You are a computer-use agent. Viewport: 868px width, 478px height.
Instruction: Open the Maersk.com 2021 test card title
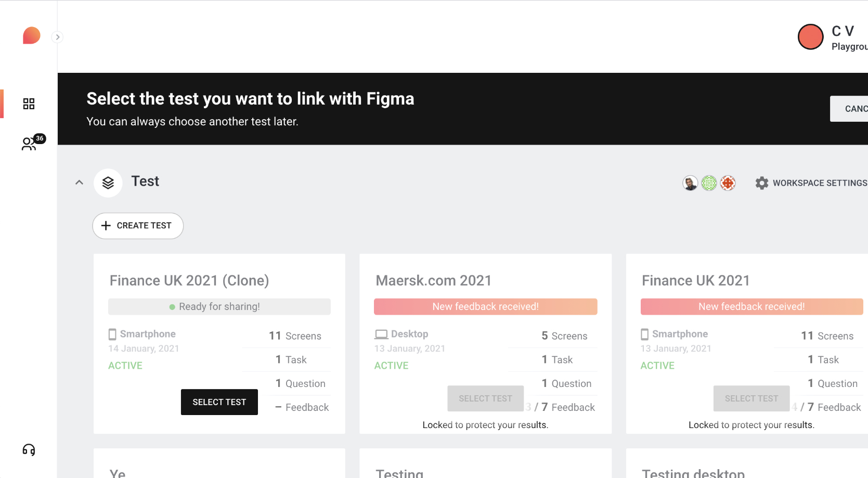click(433, 280)
